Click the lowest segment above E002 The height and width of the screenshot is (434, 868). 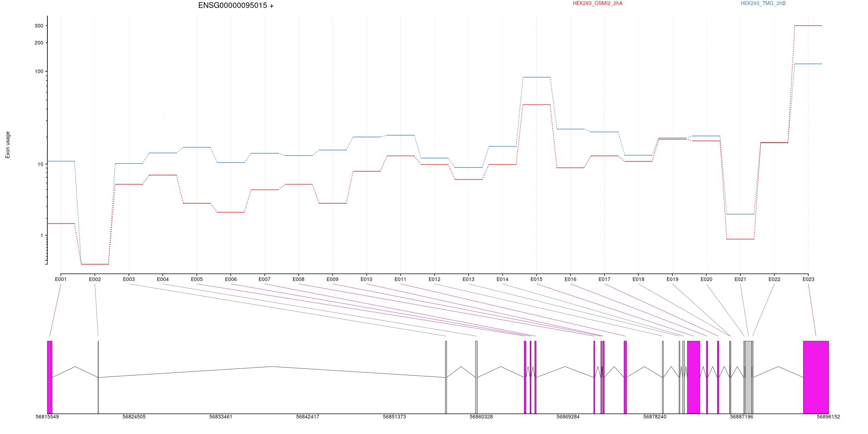[x=95, y=264]
